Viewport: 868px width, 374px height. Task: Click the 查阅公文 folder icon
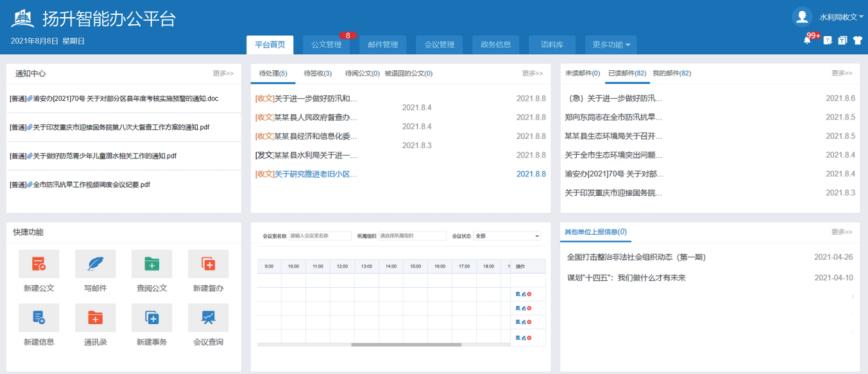pos(152,264)
